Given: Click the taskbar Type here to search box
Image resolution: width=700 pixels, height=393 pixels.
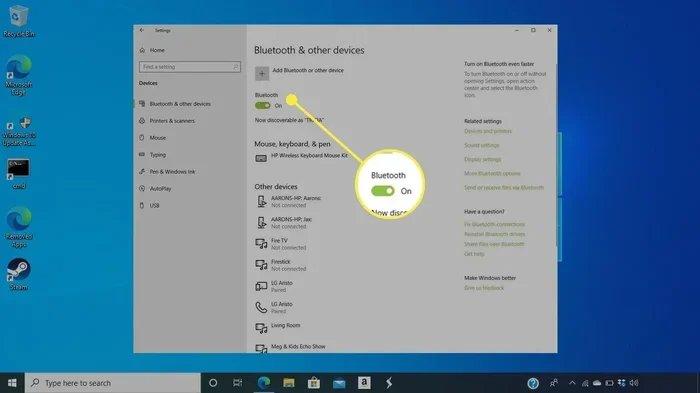Looking at the screenshot, I should pos(112,383).
